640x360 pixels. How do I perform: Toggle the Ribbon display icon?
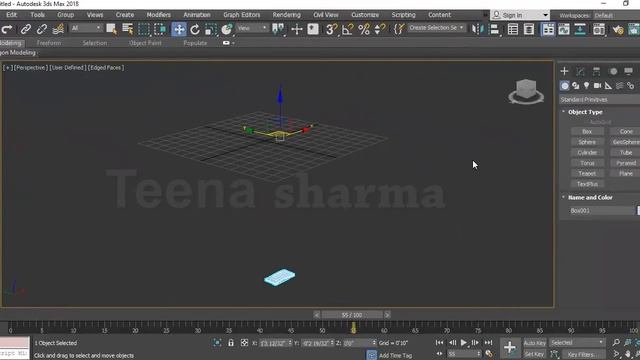click(x=548, y=29)
